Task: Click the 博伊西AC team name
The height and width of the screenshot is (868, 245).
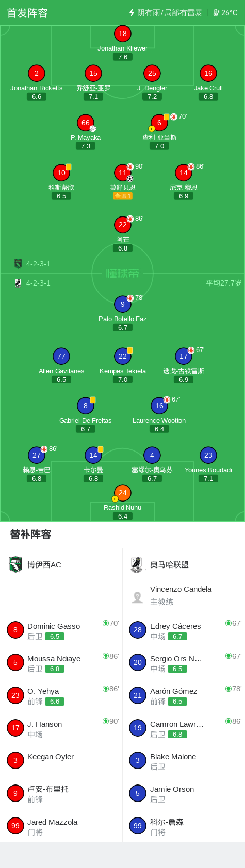Action: point(44,565)
